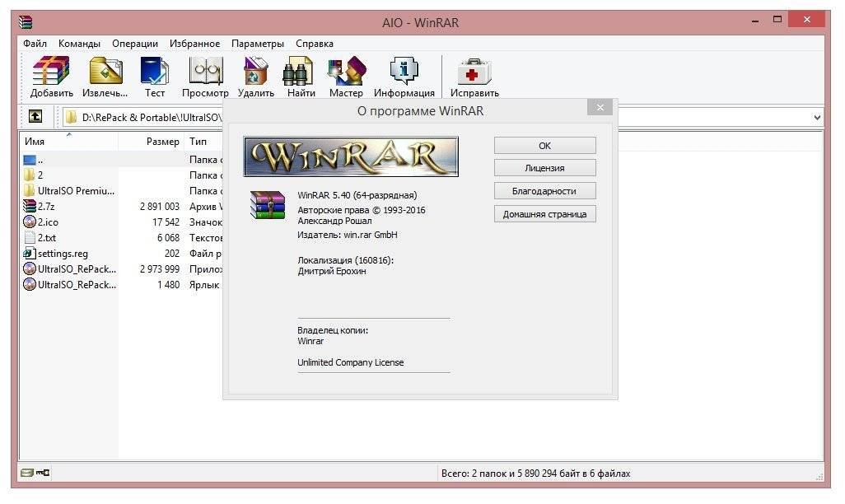Viewport: 845px width, 504px height.
Task: Click the 1 480 size cell
Action: tap(168, 284)
